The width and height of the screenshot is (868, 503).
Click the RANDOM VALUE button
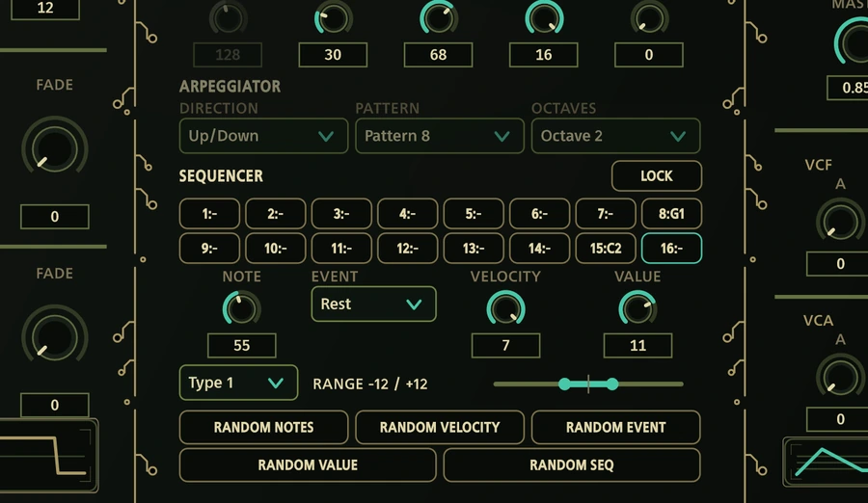(308, 464)
